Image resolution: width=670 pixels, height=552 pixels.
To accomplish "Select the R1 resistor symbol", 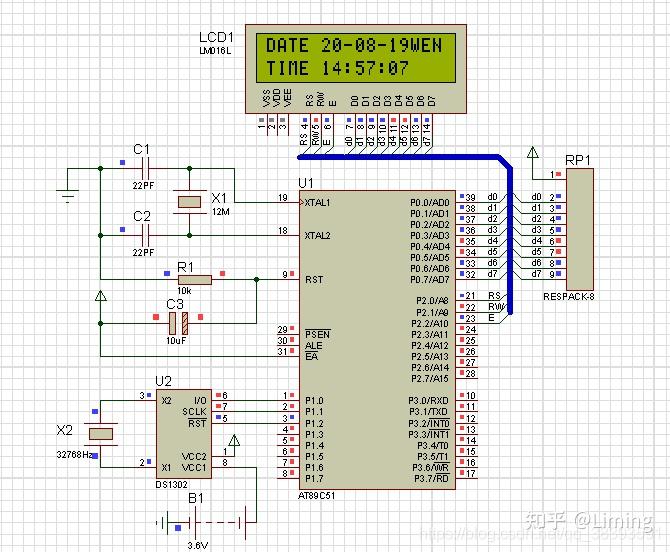I will click(x=195, y=280).
